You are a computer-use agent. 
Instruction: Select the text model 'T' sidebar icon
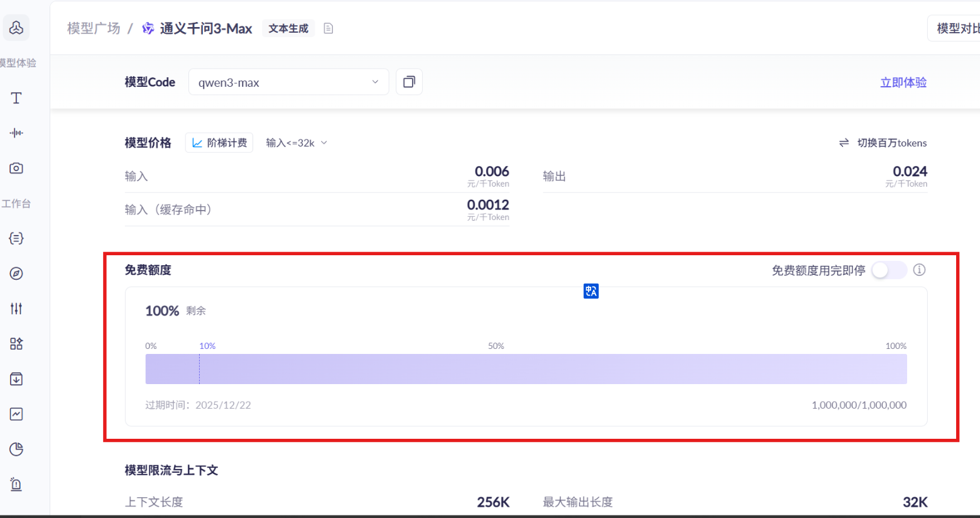click(16, 98)
